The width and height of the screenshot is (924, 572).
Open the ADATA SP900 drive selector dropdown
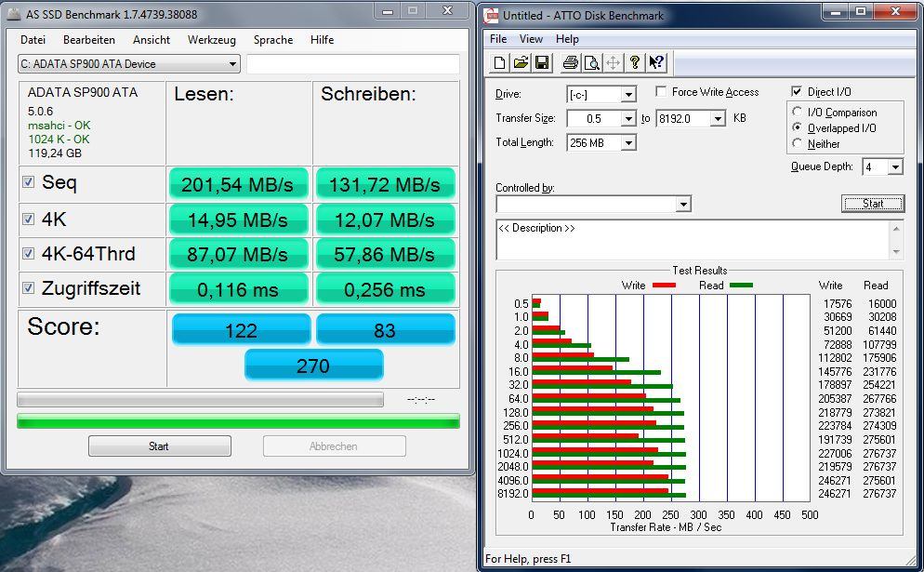click(x=129, y=63)
